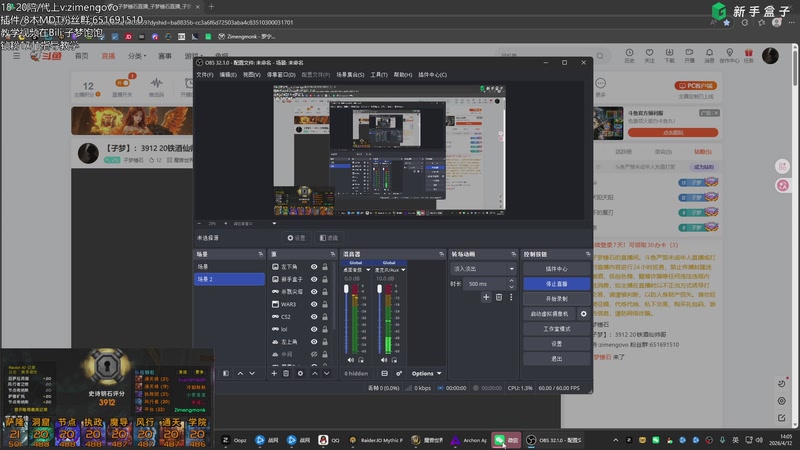
Task: Click the remove source trash icon
Action: [x=287, y=374]
